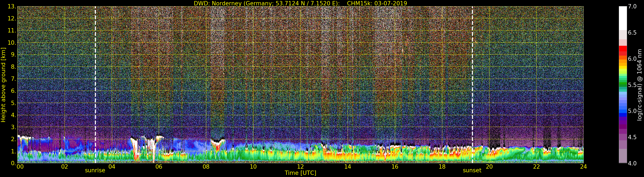The height and width of the screenshot is (177, 644).
Task: Click the colorbar label 'log(rc-signal) @ 1064 nm'
Action: [x=639, y=85]
